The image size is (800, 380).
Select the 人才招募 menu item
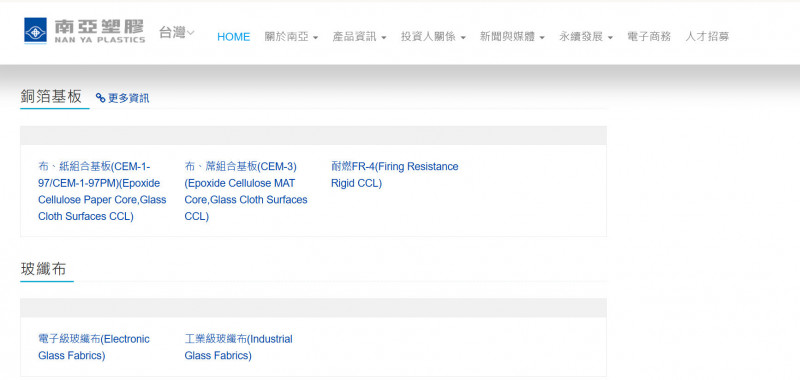point(707,37)
